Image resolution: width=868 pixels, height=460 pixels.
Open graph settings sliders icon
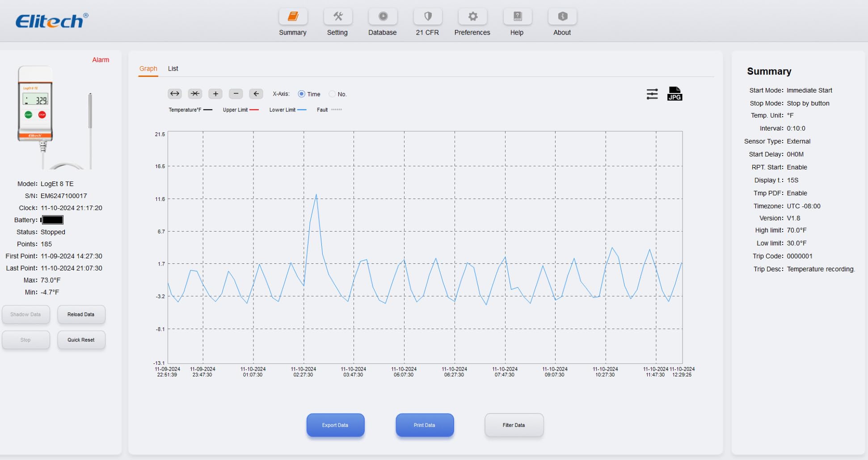point(652,94)
